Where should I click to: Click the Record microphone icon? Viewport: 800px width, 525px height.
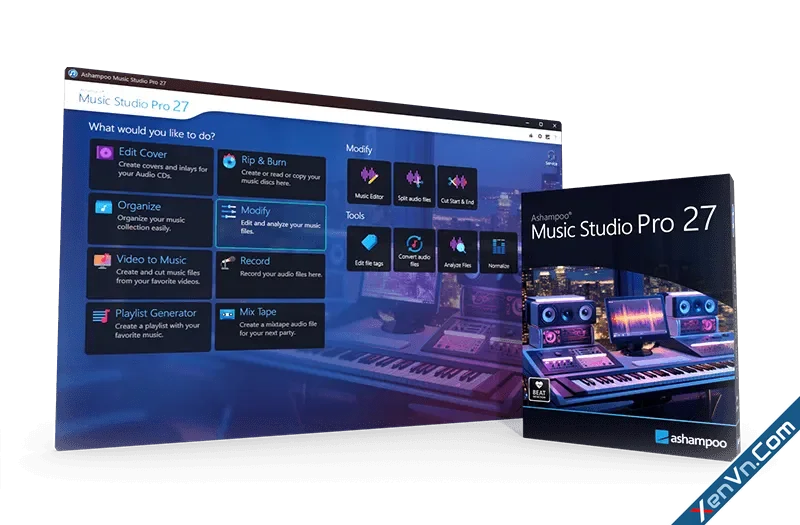pyautogui.click(x=228, y=262)
